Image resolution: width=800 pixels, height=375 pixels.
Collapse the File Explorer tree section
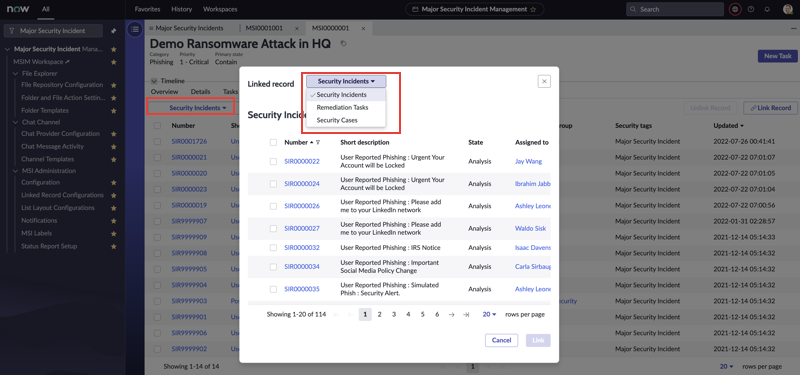16,73
